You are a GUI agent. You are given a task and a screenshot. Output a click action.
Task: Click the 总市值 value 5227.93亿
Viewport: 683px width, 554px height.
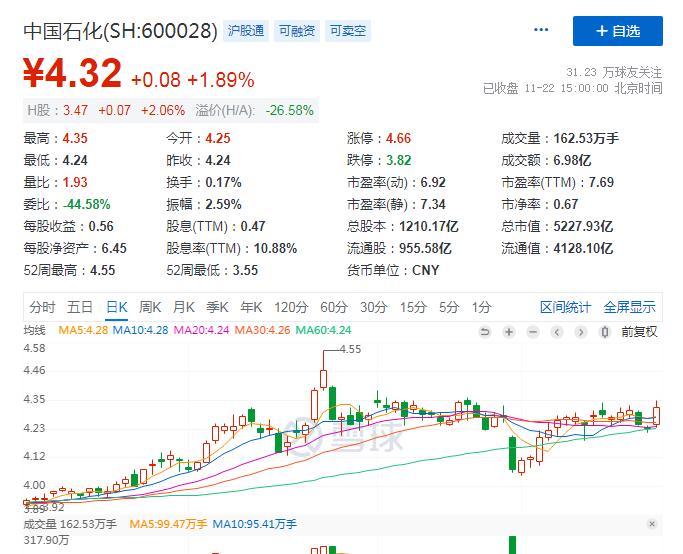[x=583, y=226]
